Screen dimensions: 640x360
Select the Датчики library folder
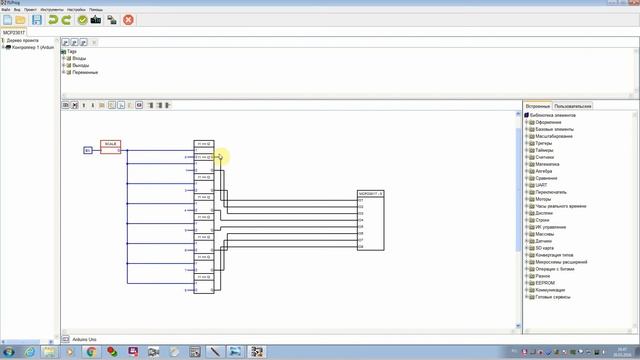[544, 241]
